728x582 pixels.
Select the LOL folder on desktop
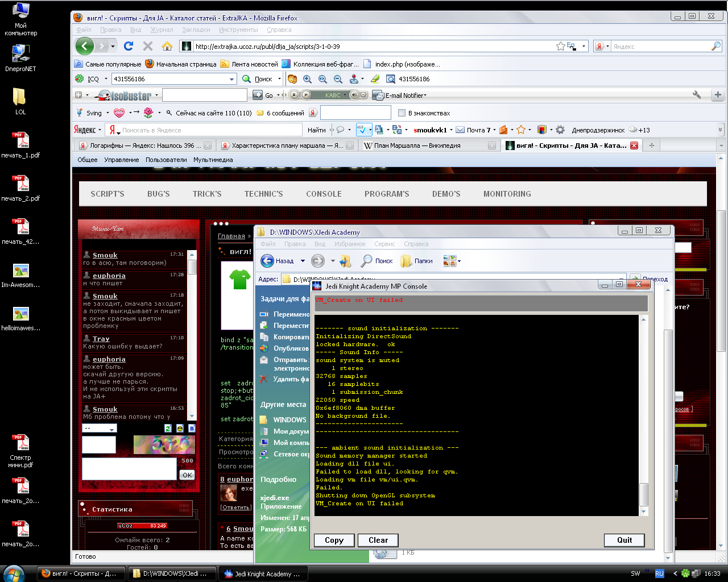tap(20, 101)
